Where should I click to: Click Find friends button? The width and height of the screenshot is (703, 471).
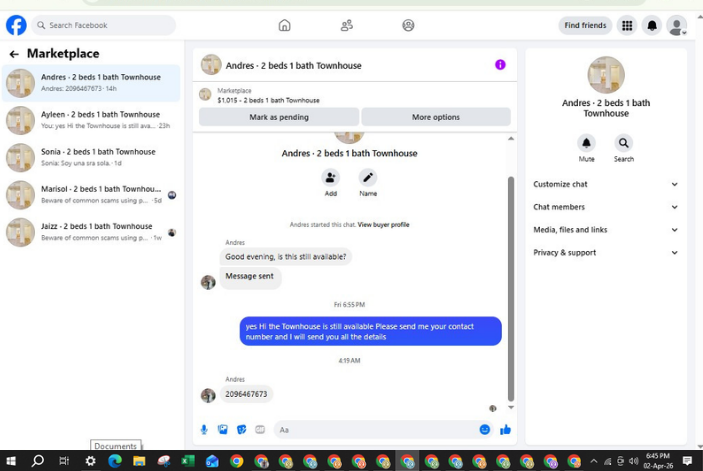tap(585, 26)
